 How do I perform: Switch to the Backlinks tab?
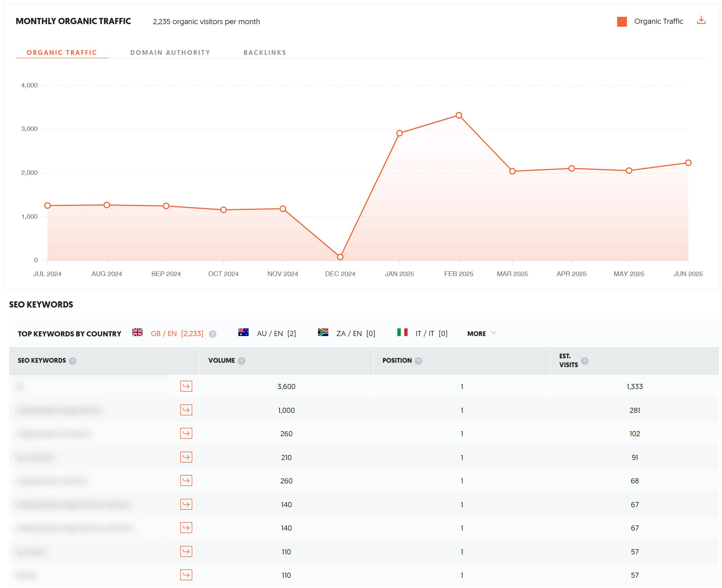coord(265,52)
